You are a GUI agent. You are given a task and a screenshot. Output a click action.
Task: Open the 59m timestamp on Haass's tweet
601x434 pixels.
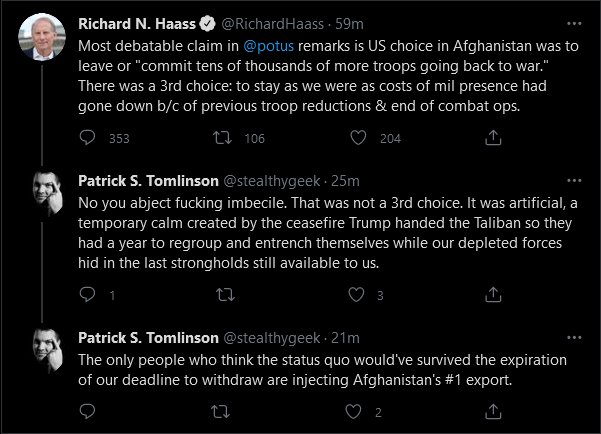tap(349, 24)
